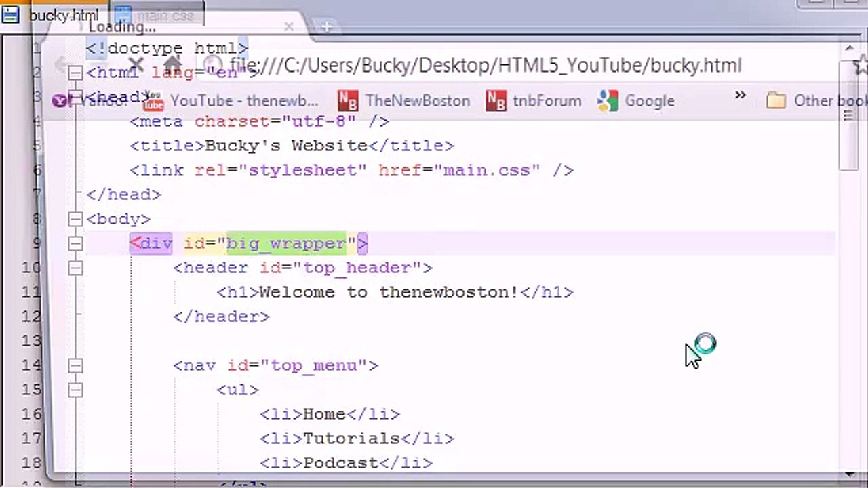Viewport: 868px width, 488px height.
Task: Switch to the main.css editor tab
Action: 156,15
